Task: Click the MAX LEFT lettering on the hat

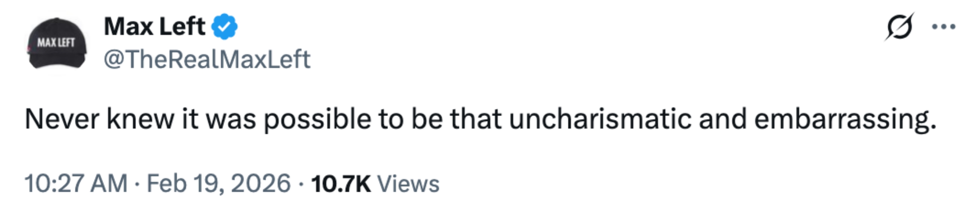Action: click(56, 42)
